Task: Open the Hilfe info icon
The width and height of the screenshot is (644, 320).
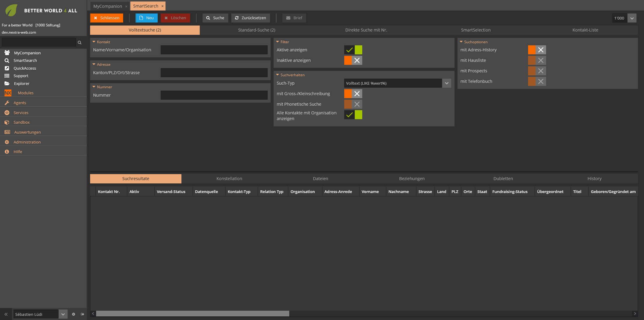Action: [x=7, y=152]
